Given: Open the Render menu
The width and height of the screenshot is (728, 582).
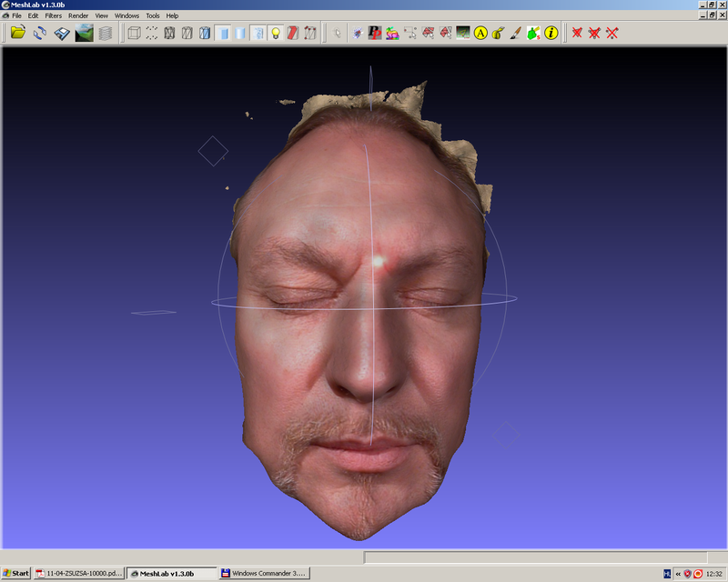Looking at the screenshot, I should click(x=78, y=15).
